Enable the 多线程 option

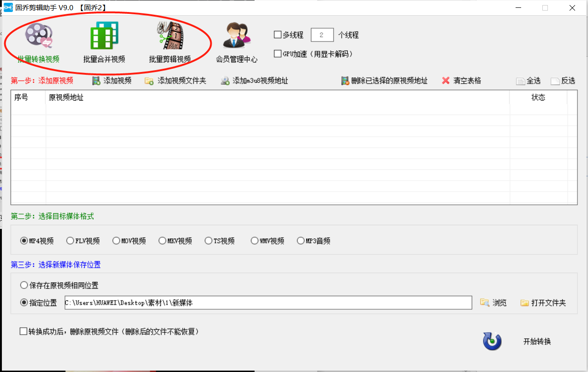click(277, 34)
